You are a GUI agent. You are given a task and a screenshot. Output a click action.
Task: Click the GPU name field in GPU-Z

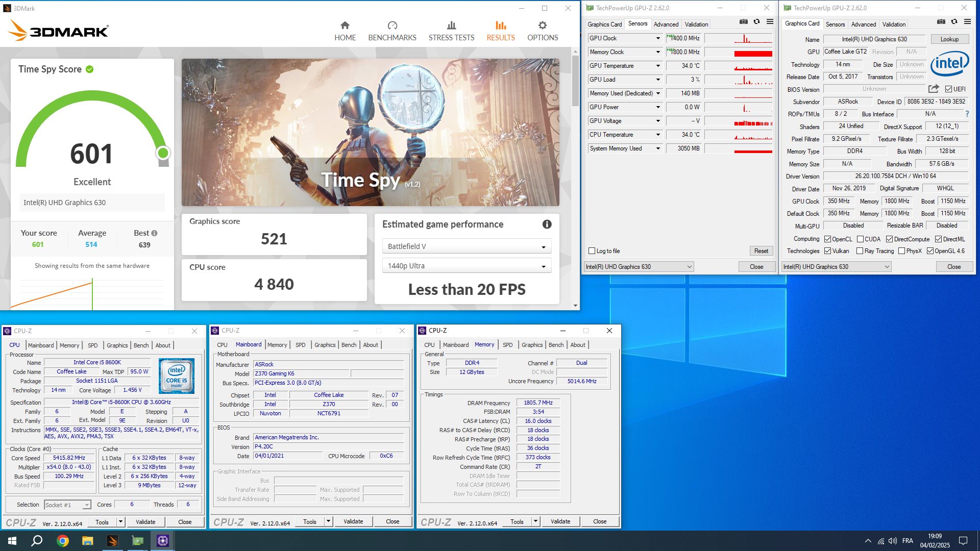[x=874, y=39]
